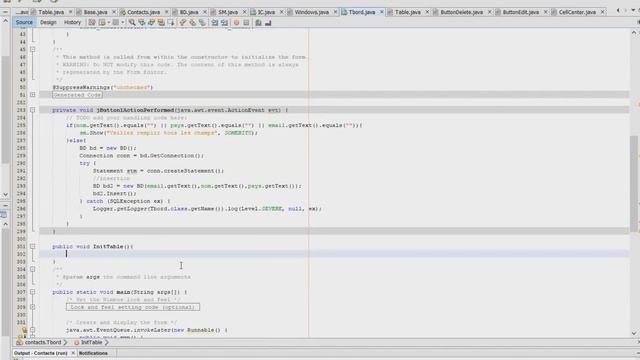This screenshot has width=640, height=360.
Task: Open the ButtonEdit.java tab
Action: (x=520, y=12)
